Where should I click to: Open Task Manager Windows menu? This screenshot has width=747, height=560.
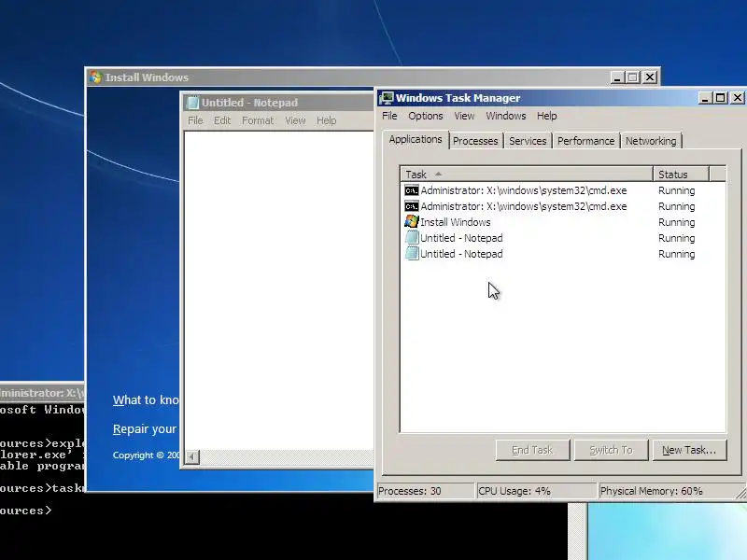[505, 116]
